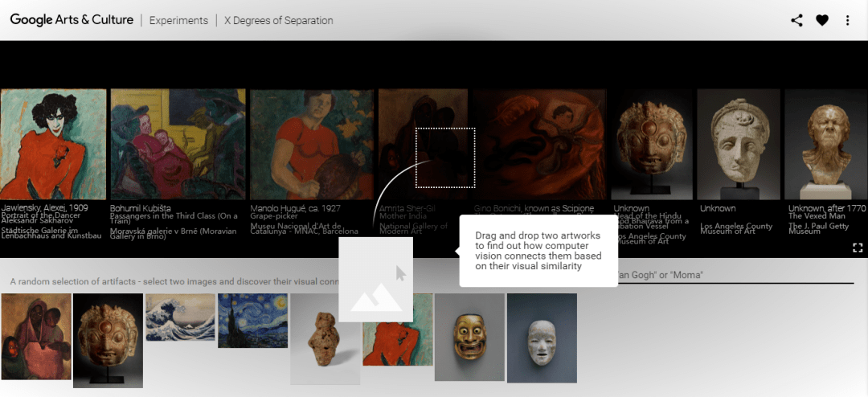Pick the Starry Night thumbnail
The image size is (868, 397).
click(x=252, y=321)
